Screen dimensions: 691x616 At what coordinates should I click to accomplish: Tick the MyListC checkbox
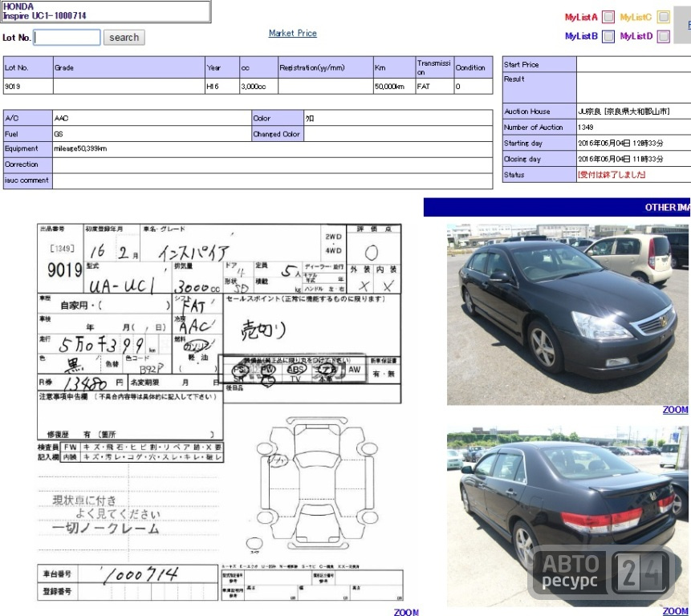pyautogui.click(x=663, y=17)
